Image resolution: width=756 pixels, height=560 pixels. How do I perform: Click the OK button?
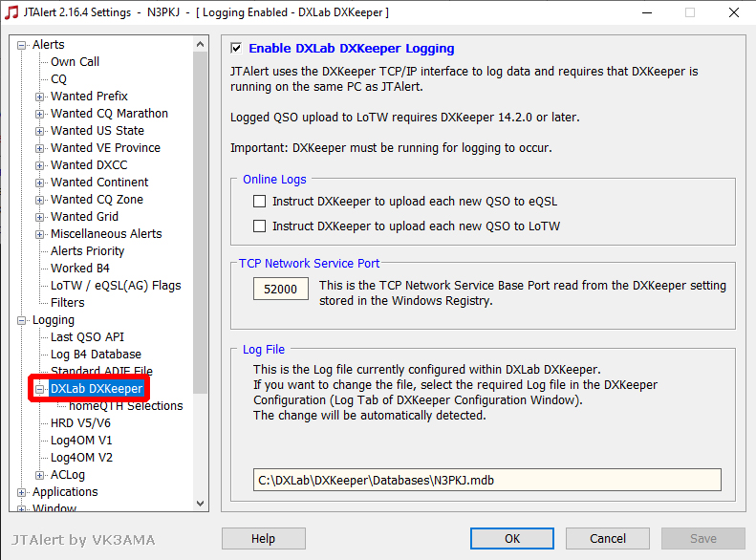(x=512, y=538)
